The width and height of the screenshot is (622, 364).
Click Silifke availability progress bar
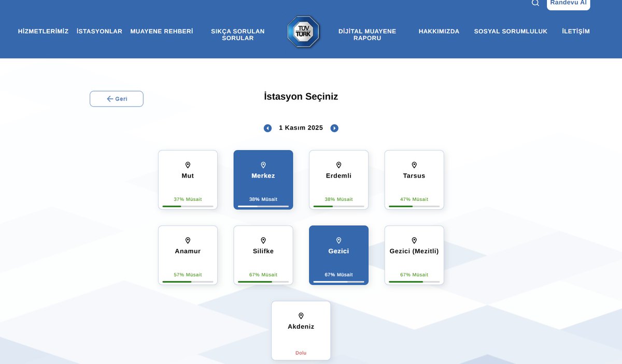click(x=263, y=282)
